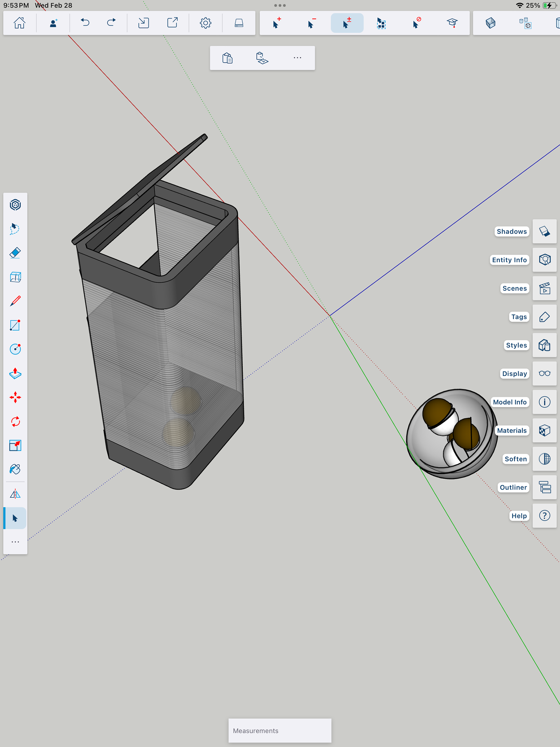Open the Entity Info label
Screen dimensions: 560x747
[x=509, y=260]
